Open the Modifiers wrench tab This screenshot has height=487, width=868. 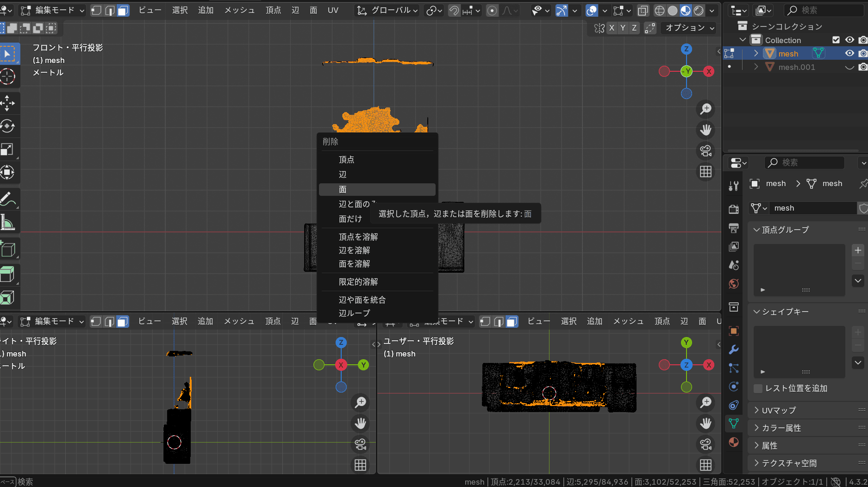(734, 350)
